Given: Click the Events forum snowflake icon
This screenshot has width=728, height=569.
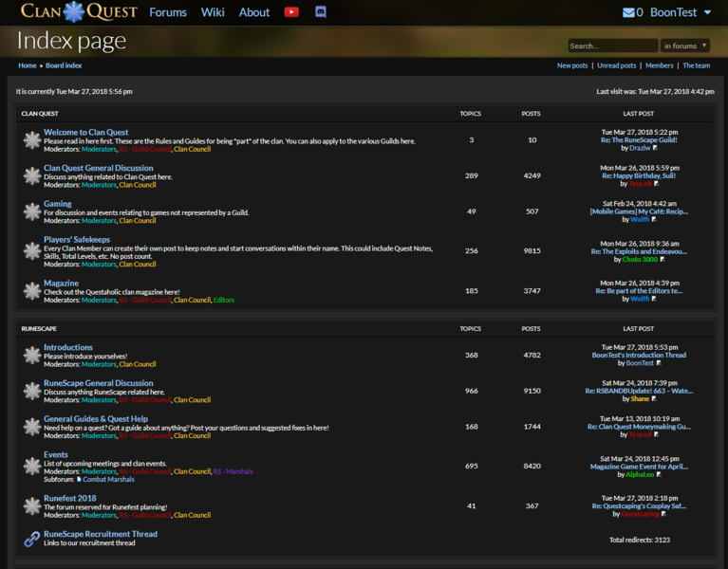Looking at the screenshot, I should pos(32,466).
